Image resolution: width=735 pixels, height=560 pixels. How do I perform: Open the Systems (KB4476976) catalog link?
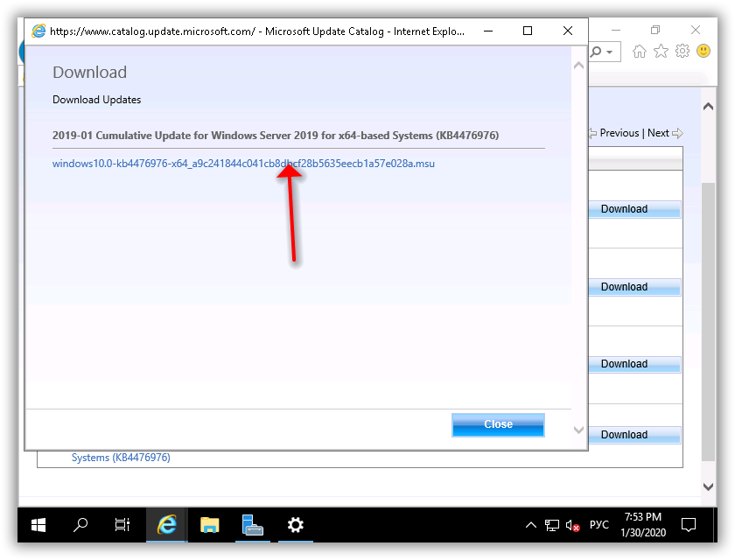pos(121,458)
